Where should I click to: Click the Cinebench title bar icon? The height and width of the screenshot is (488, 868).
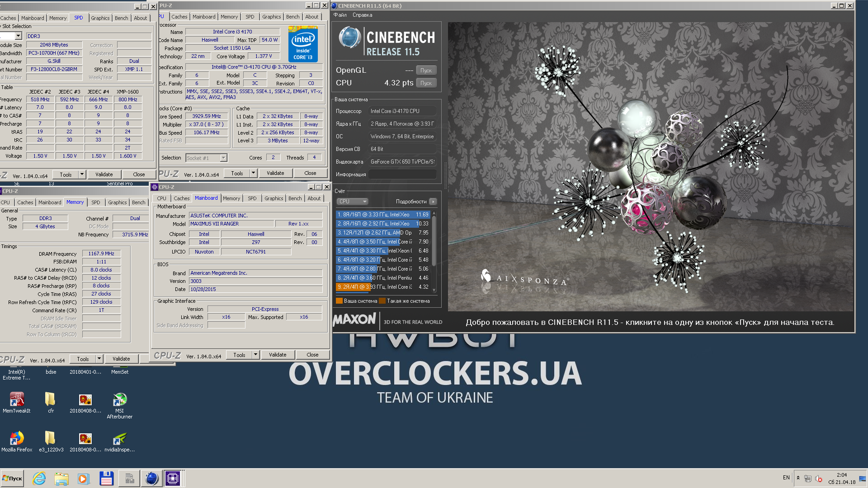(334, 6)
